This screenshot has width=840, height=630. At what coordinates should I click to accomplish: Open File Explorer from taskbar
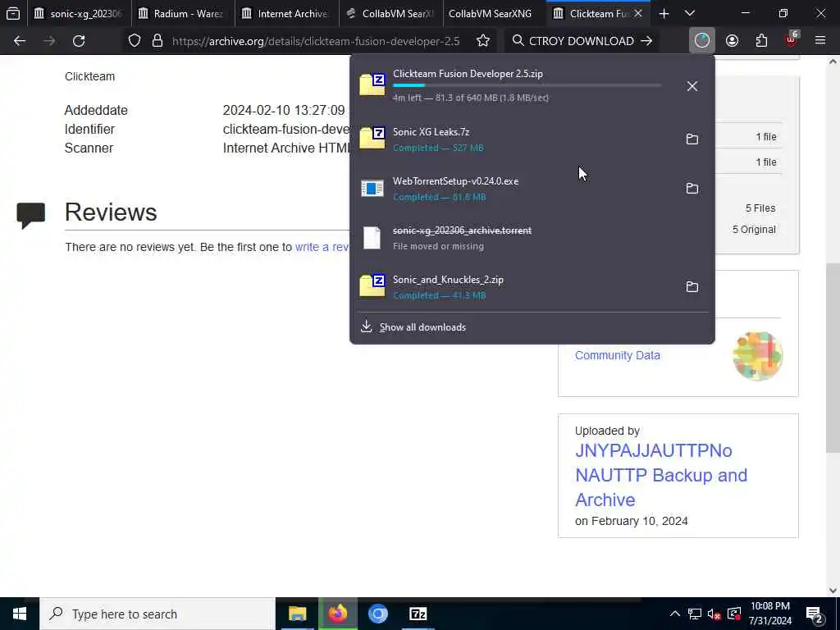297,614
